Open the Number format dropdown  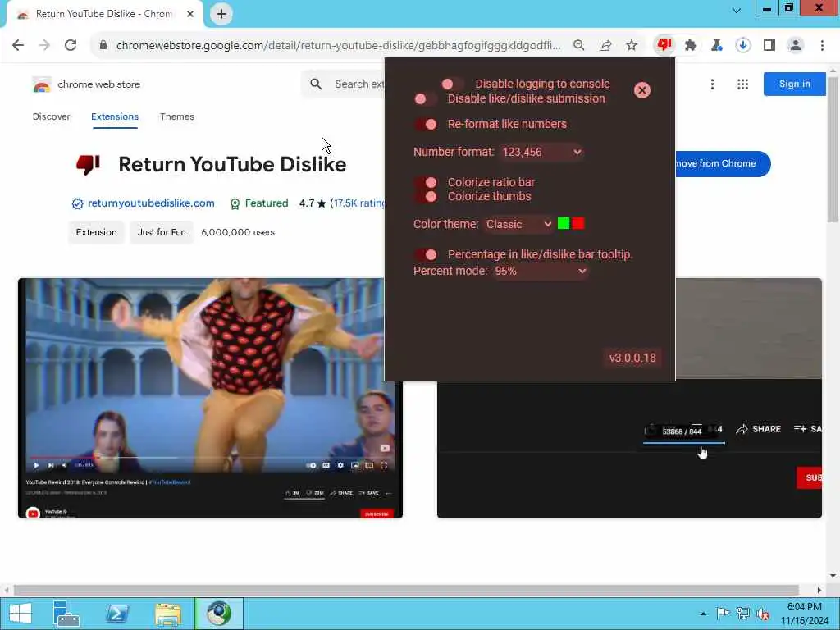[x=541, y=152]
